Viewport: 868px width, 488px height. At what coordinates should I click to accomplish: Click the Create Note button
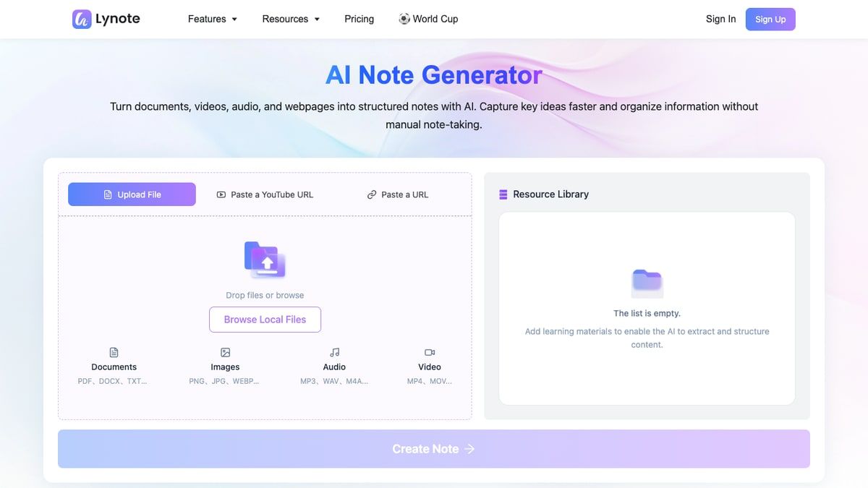434,449
